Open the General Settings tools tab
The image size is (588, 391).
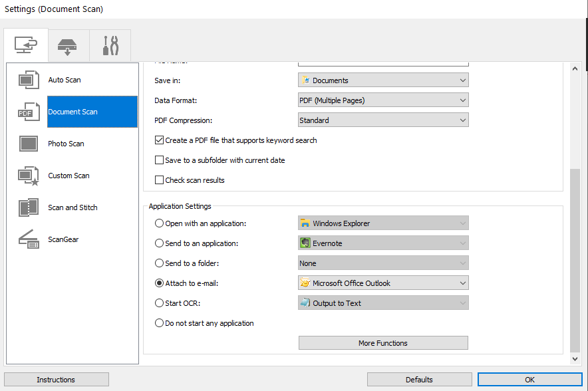tap(110, 46)
